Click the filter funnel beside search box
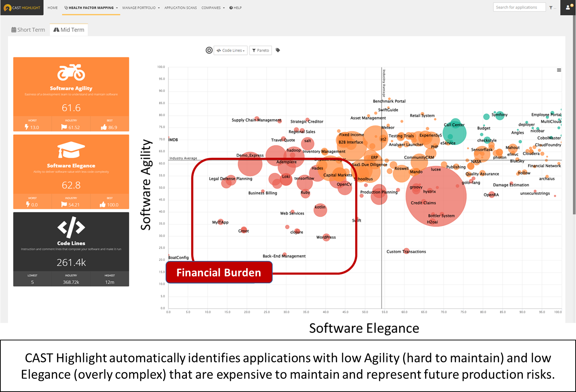The image size is (576, 392). [551, 8]
